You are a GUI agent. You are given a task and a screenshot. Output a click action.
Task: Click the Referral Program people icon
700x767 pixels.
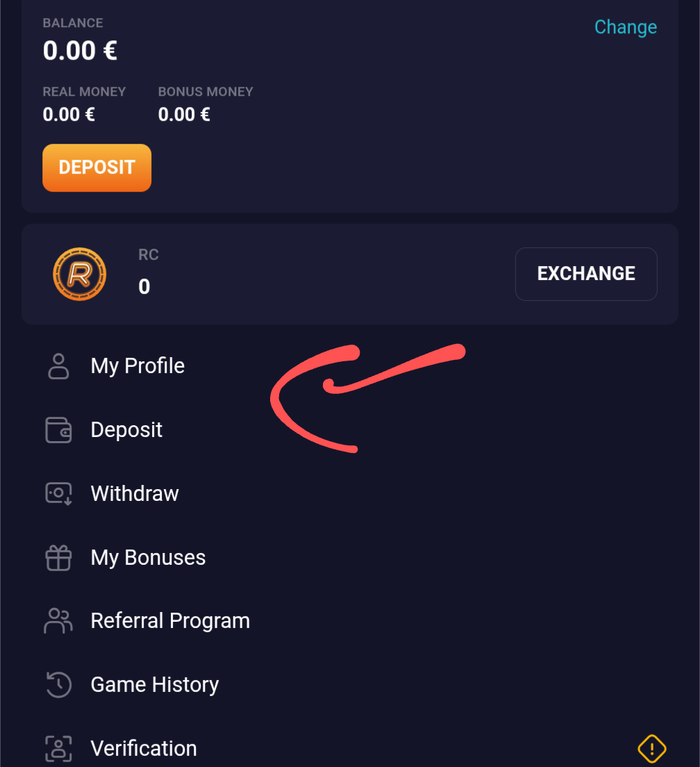click(58, 621)
